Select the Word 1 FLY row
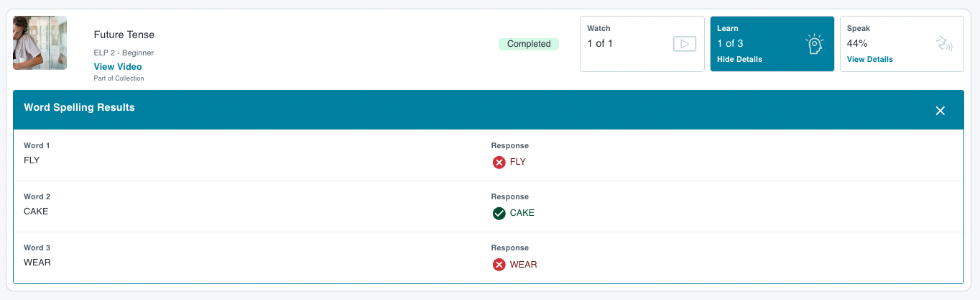This screenshot has width=980, height=300. [x=489, y=155]
